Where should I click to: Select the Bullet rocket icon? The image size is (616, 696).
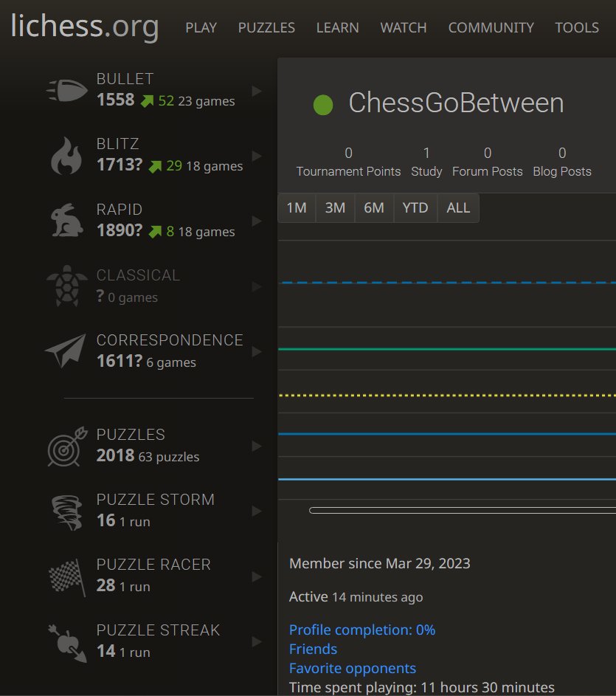(x=66, y=89)
